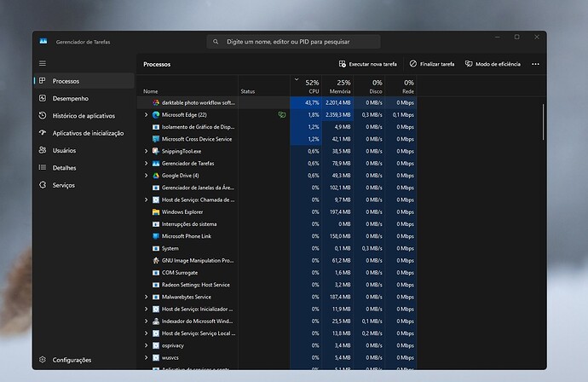Click the Usuários icon in the sidebar
The height and width of the screenshot is (382, 588).
click(43, 150)
